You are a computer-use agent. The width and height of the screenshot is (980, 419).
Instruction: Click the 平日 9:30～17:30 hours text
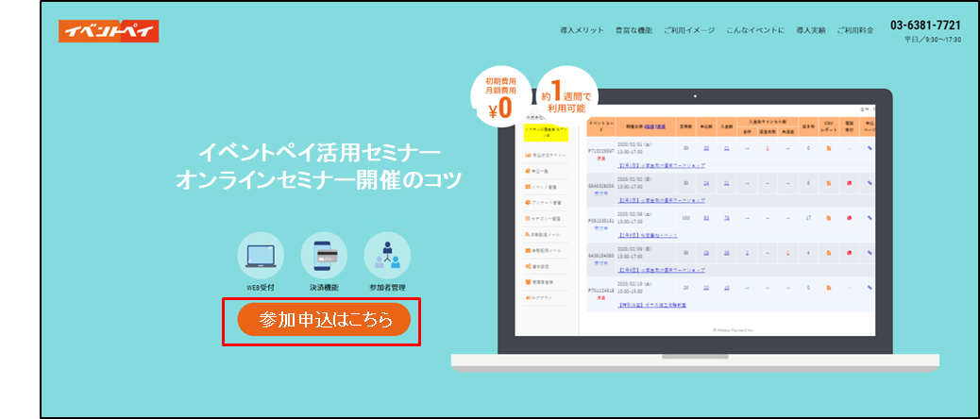point(932,41)
